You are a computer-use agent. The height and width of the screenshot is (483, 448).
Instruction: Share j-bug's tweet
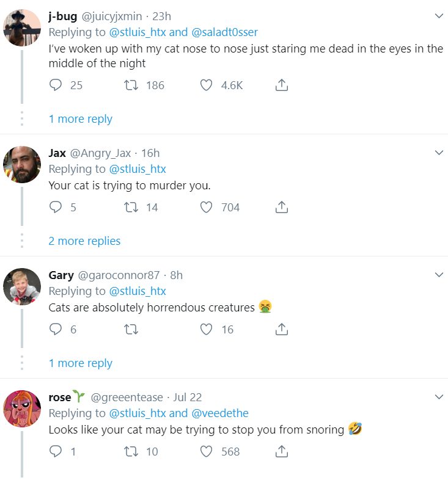pos(281,85)
